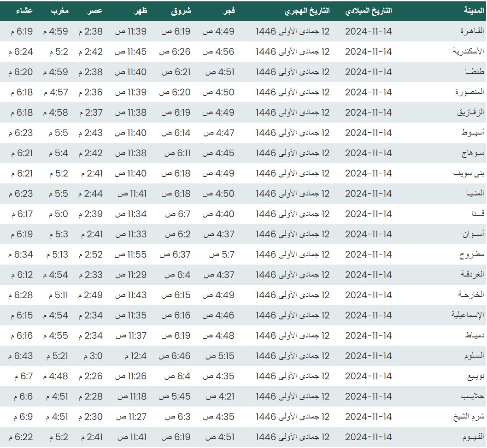Image resolution: width=487 pixels, height=448 pixels.
Task: Select the القاهرة city name cell
Action: (473, 31)
